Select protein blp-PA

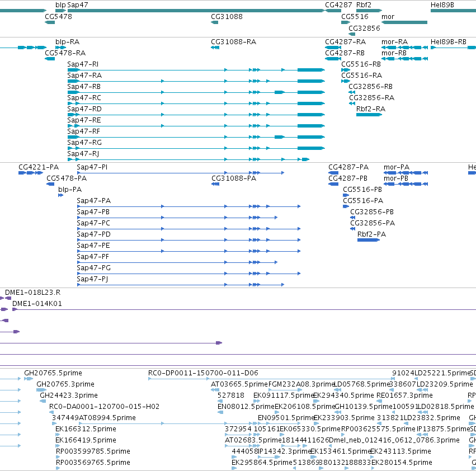61,195
